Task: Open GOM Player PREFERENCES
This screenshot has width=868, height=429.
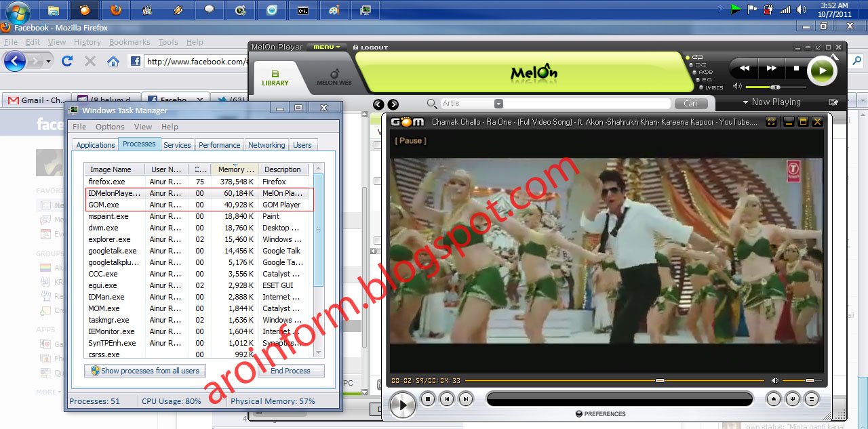Action: (x=601, y=414)
